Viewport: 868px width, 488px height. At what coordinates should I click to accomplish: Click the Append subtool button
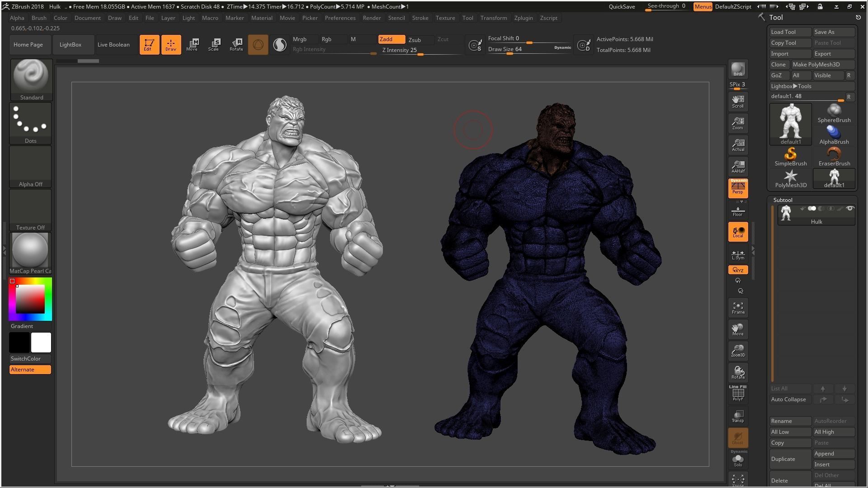834,453
